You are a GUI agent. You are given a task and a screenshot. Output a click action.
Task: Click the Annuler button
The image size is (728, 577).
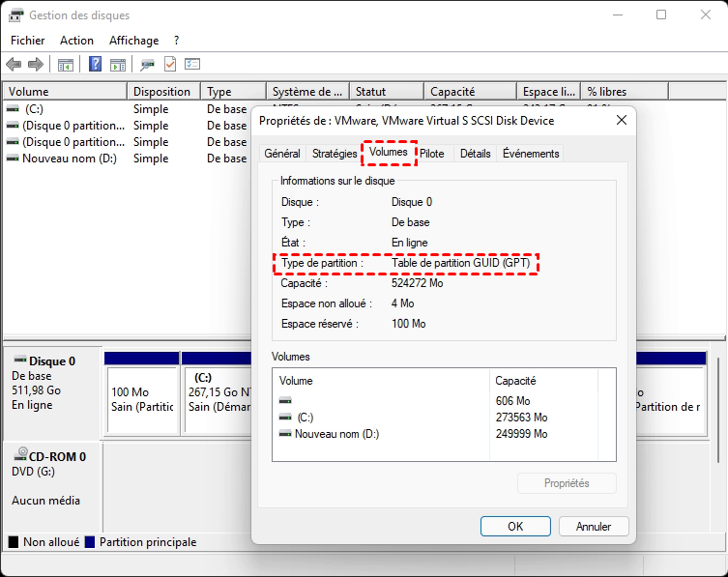coord(594,527)
